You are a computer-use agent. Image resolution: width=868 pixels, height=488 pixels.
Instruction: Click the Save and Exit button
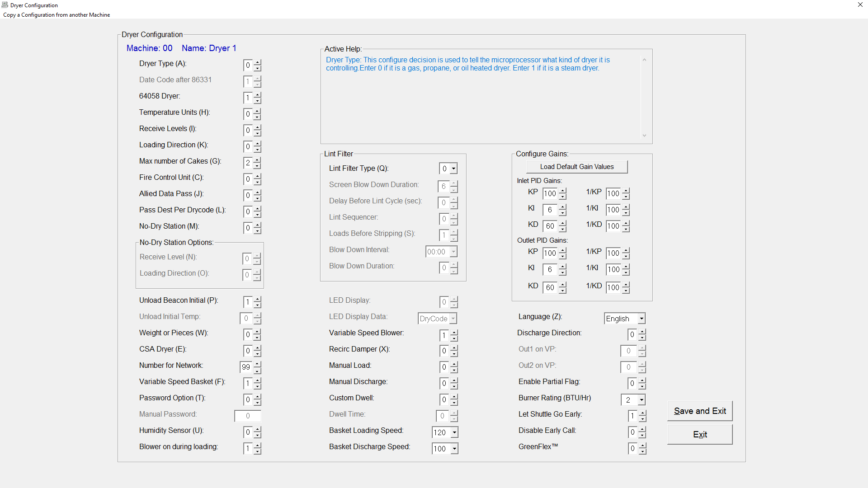pyautogui.click(x=699, y=411)
